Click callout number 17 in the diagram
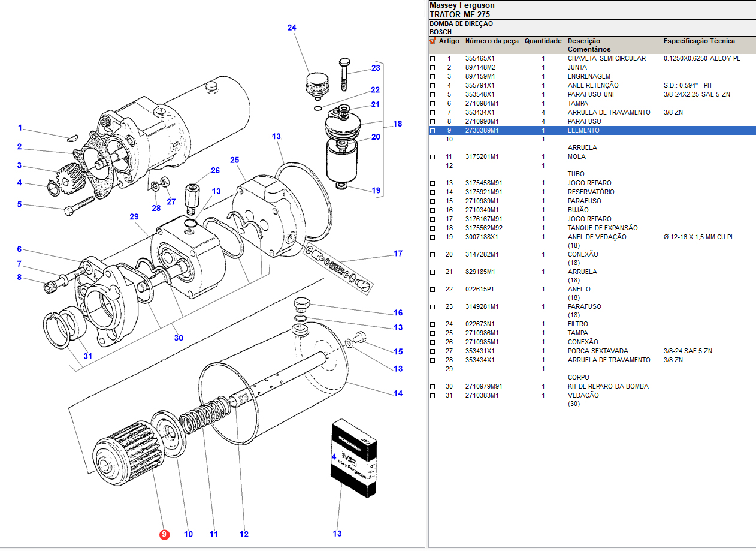Image resolution: width=756 pixels, height=551 pixels. coord(398,254)
